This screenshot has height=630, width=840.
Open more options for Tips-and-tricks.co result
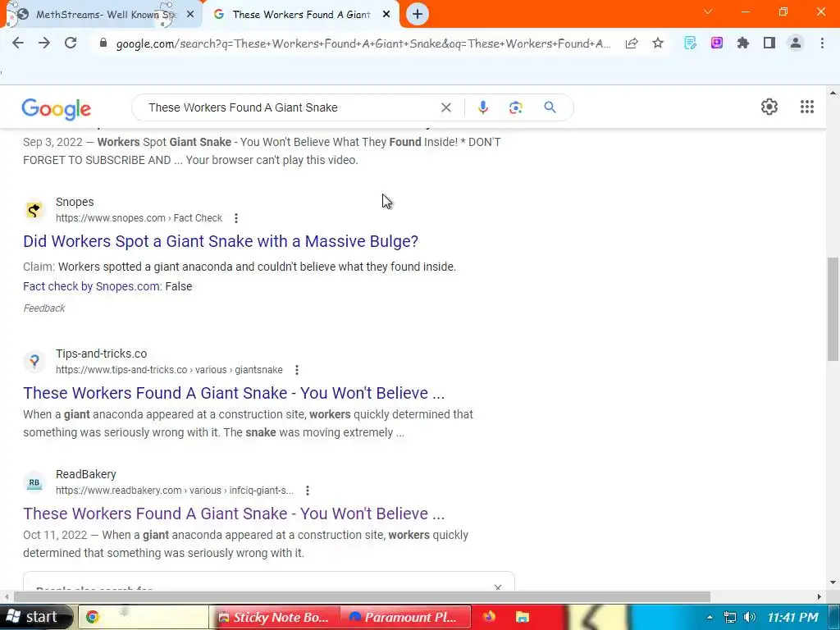(x=297, y=370)
